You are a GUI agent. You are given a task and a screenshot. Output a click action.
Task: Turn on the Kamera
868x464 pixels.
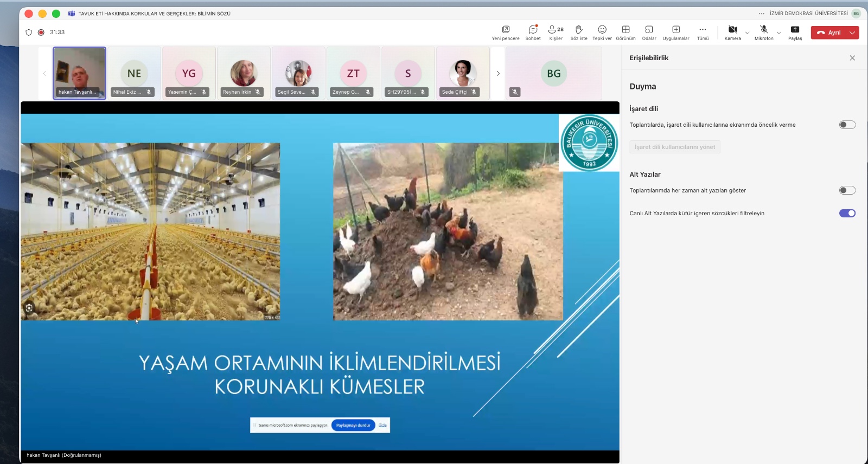[x=732, y=33]
